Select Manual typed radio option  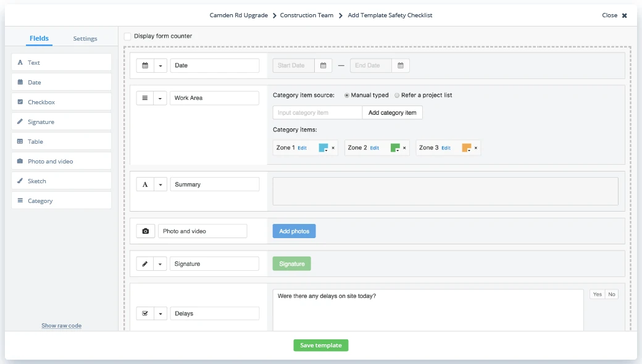pos(347,95)
